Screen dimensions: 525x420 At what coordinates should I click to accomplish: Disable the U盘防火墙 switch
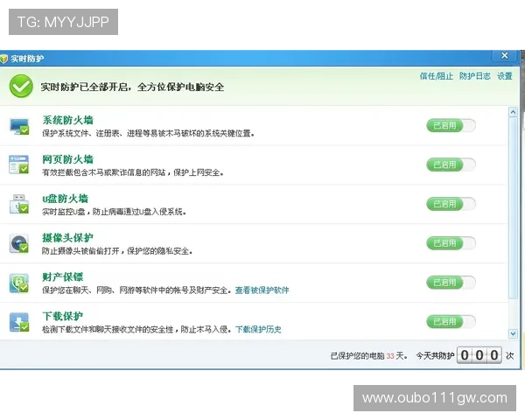tap(451, 204)
